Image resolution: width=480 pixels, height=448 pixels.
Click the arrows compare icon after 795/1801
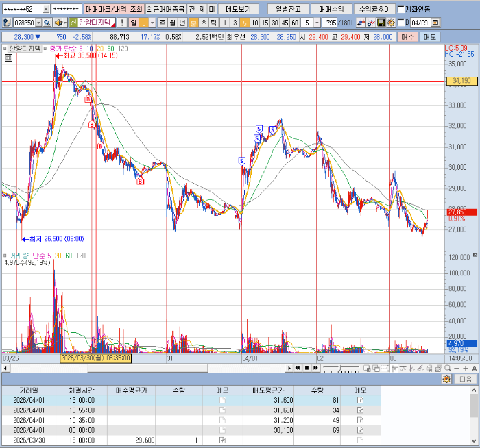(x=361, y=23)
